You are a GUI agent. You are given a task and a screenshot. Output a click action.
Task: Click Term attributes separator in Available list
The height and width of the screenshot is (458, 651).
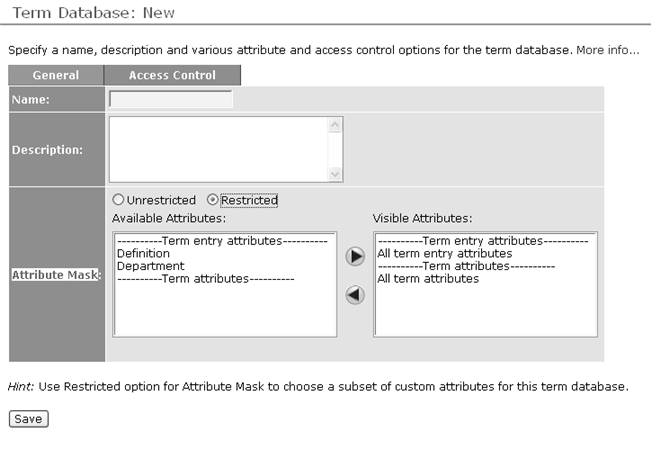tap(206, 278)
